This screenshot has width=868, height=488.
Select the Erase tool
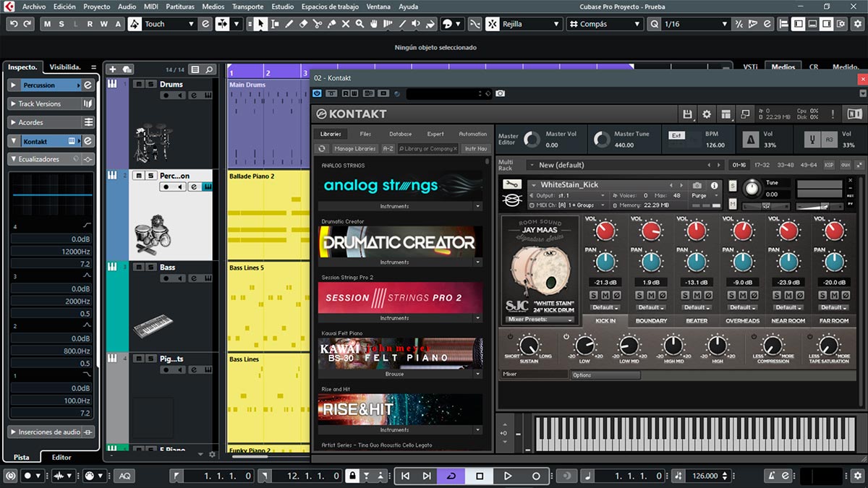click(x=304, y=24)
